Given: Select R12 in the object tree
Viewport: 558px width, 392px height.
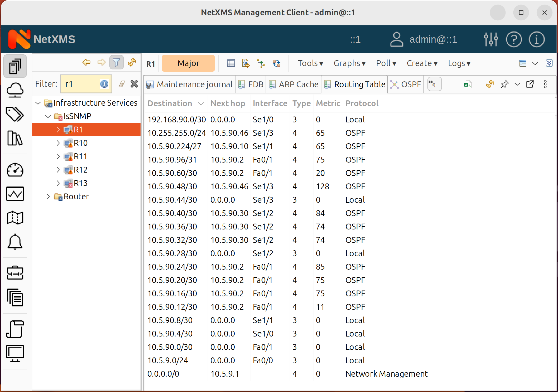Looking at the screenshot, I should coord(80,170).
